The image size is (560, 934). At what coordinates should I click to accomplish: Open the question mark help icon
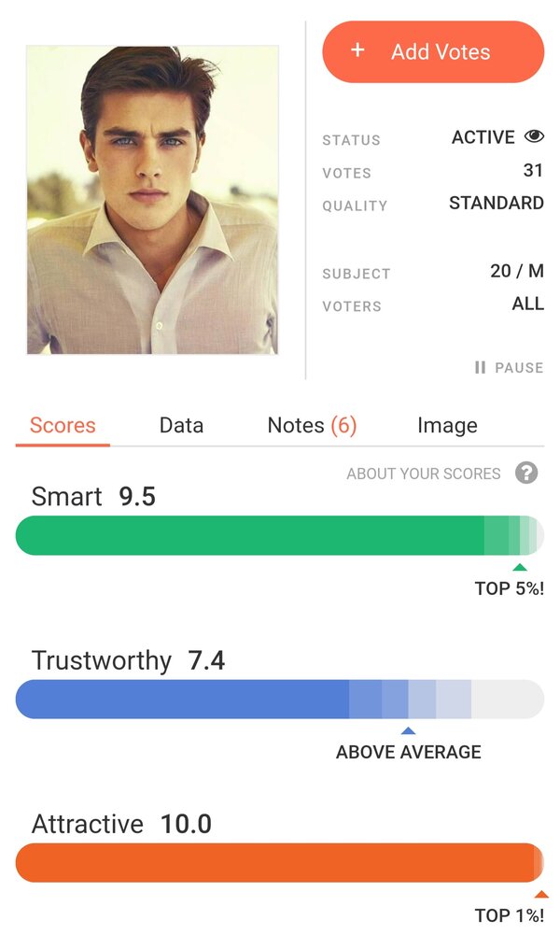[x=526, y=474]
